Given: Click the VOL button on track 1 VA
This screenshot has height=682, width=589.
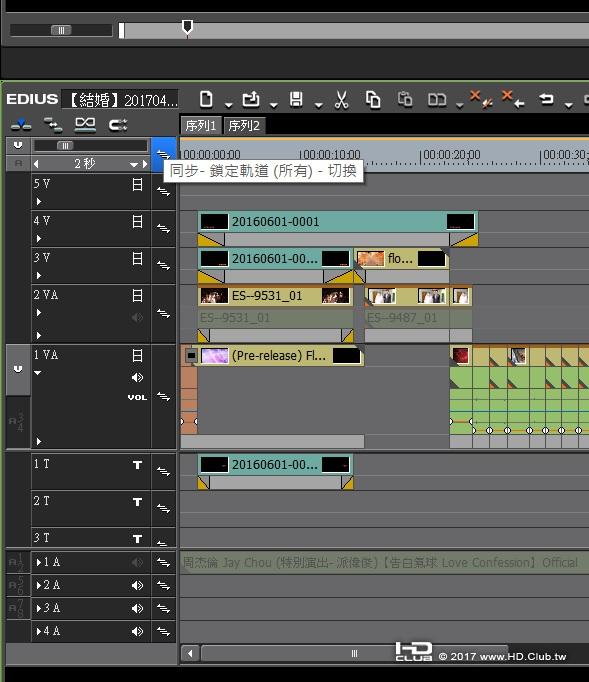Looking at the screenshot, I should pos(137,397).
